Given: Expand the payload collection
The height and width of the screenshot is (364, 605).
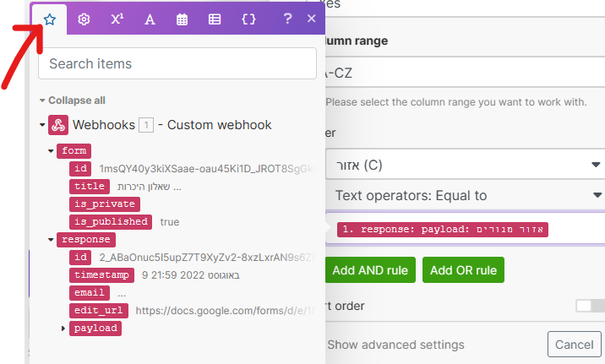Looking at the screenshot, I should point(63,328).
